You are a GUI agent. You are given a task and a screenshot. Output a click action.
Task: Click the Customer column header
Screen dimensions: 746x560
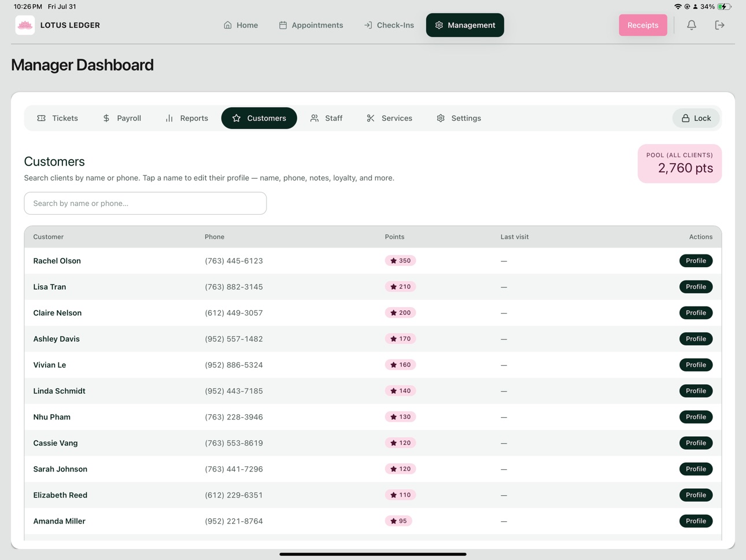click(49, 237)
